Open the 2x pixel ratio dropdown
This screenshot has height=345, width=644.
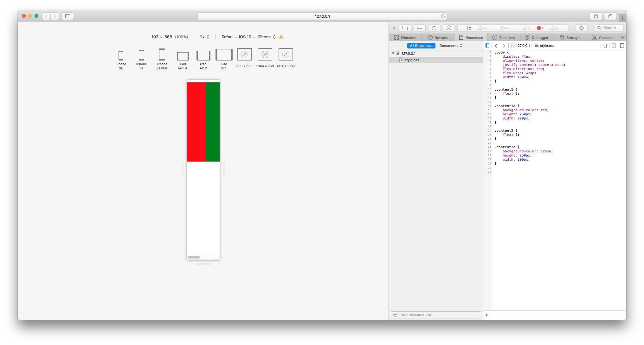(x=205, y=37)
